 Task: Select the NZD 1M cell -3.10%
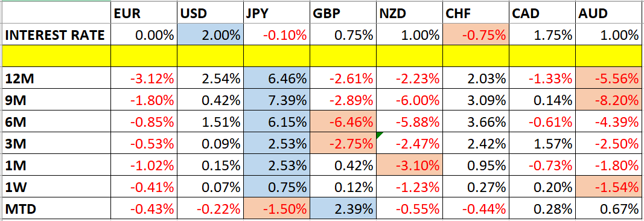(409, 165)
